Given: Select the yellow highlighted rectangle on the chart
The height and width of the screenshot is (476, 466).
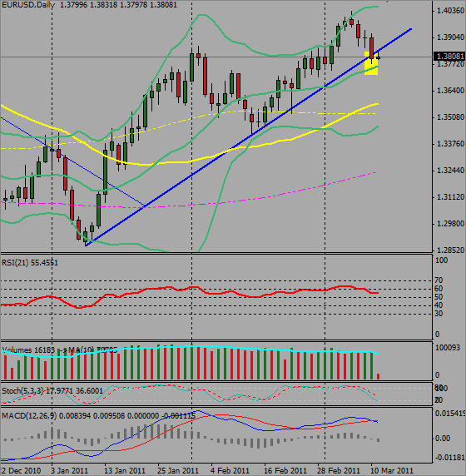Looking at the screenshot, I should point(371,63).
